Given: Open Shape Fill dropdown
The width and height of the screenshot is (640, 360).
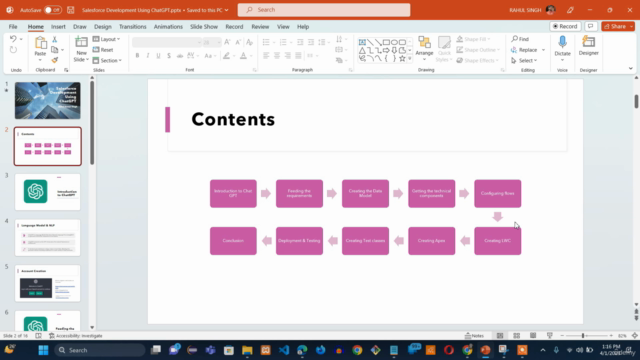Looking at the screenshot, I should (473, 39).
